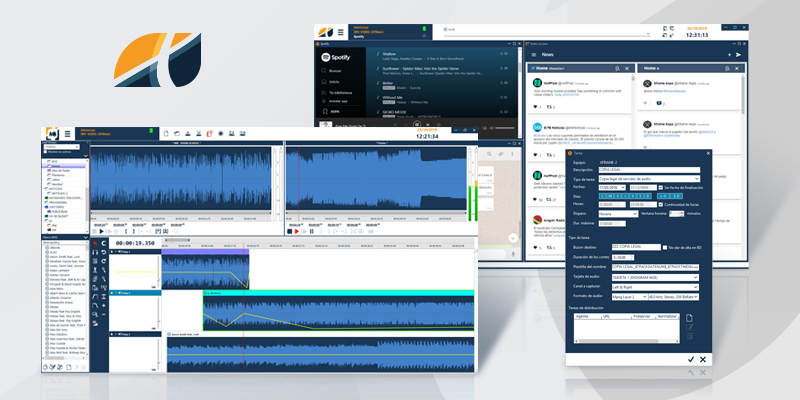Click the new distribution task page icon
Screen dimensions: 800x400
[x=689, y=318]
